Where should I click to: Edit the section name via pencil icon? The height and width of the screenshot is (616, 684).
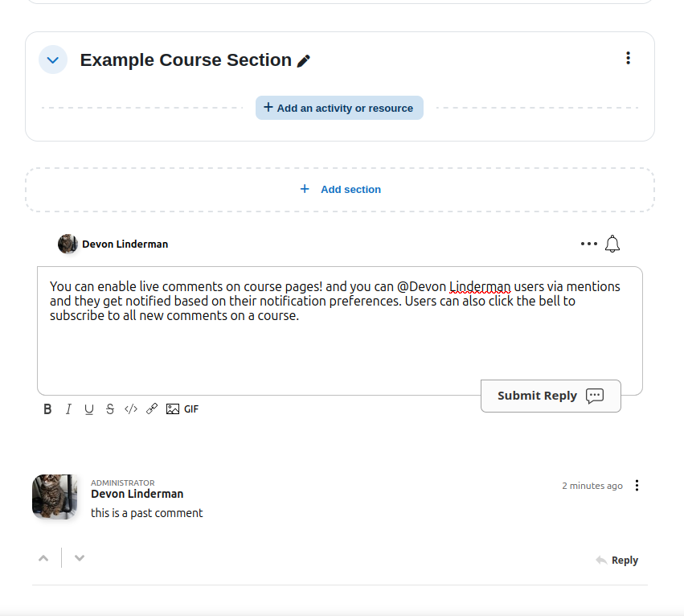coord(304,60)
